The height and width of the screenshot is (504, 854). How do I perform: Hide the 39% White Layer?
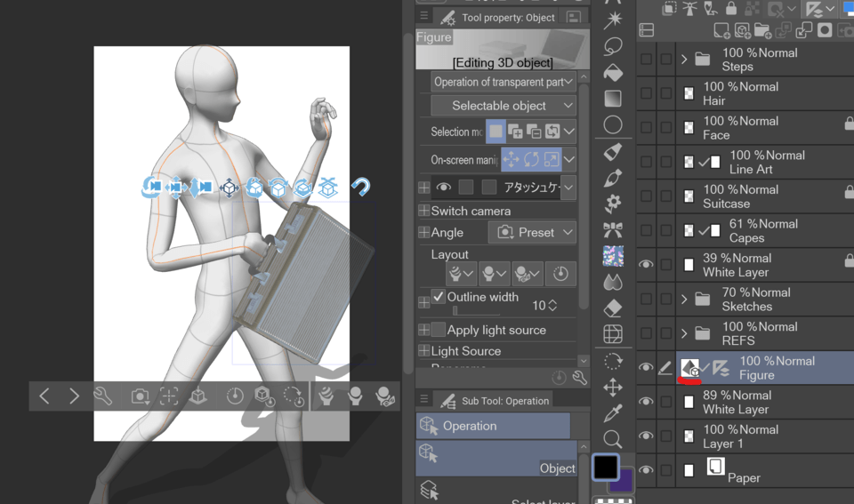point(646,265)
